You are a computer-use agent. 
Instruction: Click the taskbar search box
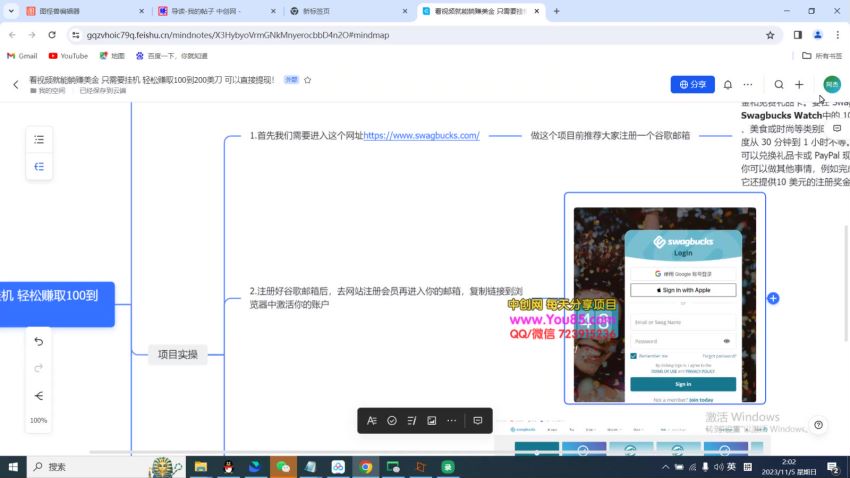pos(106,467)
